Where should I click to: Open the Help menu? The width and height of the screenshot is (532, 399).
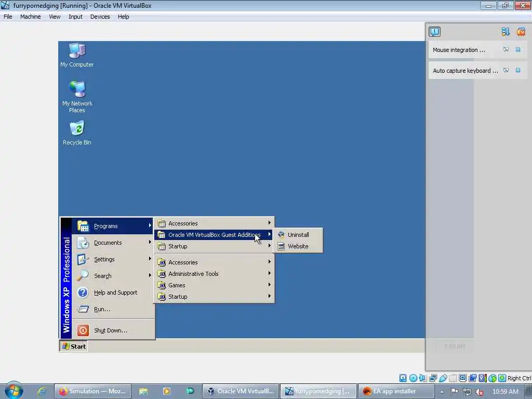pos(123,17)
